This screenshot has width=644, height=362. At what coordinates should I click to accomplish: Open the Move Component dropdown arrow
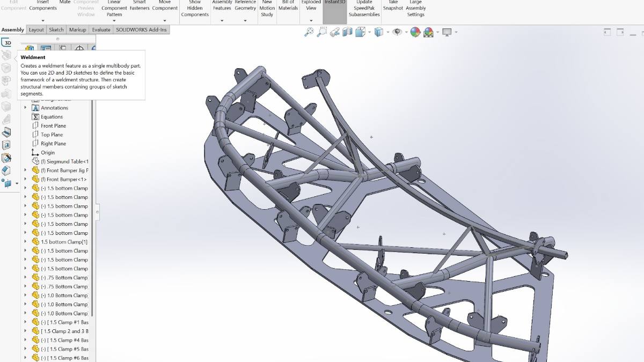click(x=165, y=21)
